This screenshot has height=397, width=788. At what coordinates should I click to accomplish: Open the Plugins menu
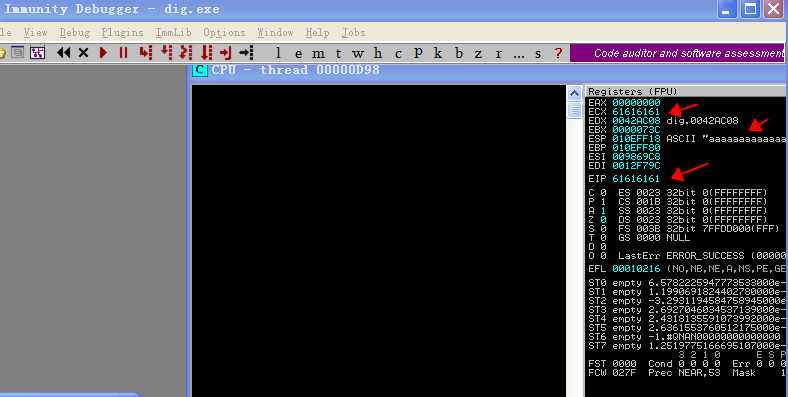pyautogui.click(x=122, y=32)
